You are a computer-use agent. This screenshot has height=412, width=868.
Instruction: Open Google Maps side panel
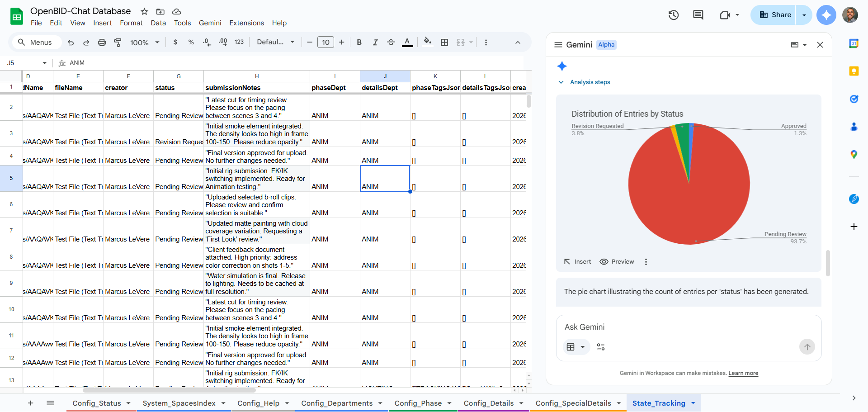tap(854, 155)
